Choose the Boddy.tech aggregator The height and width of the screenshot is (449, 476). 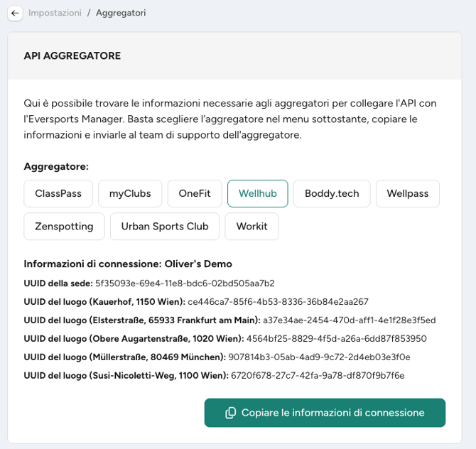click(x=332, y=194)
